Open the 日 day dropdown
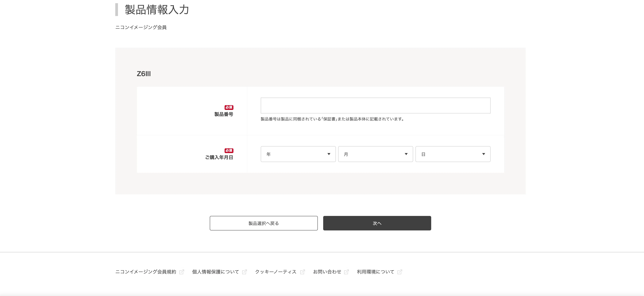The height and width of the screenshot is (296, 644). (453, 154)
